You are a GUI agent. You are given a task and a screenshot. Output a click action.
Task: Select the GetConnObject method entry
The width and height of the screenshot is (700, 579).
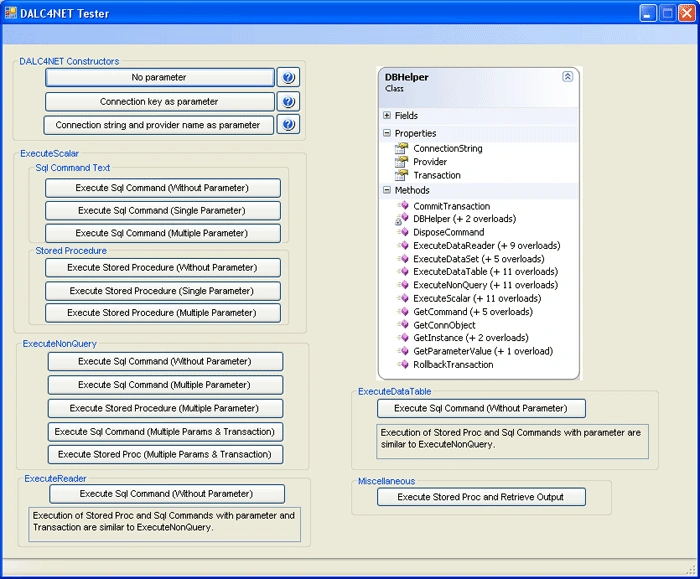pos(444,325)
